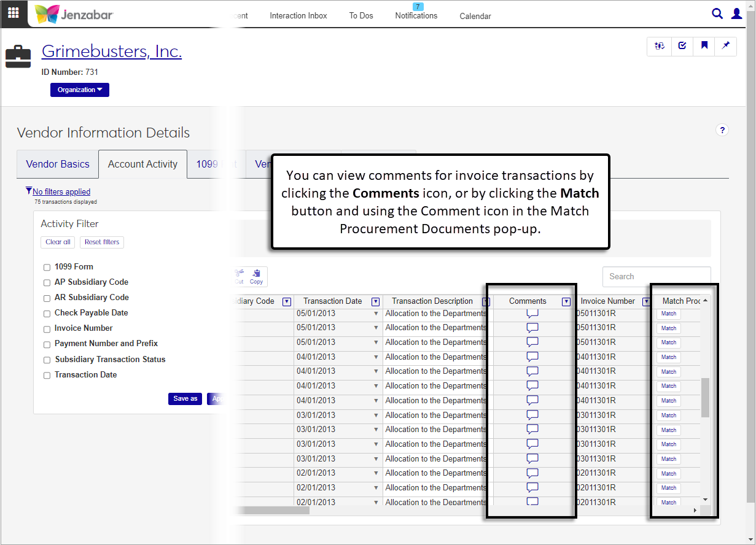Check the Invoice Number filter

(x=47, y=329)
